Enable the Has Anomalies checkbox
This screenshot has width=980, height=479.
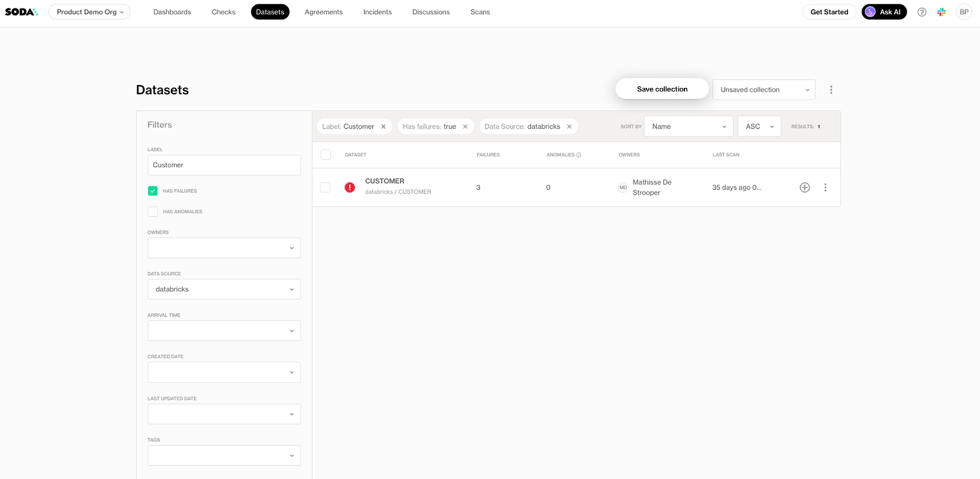153,212
